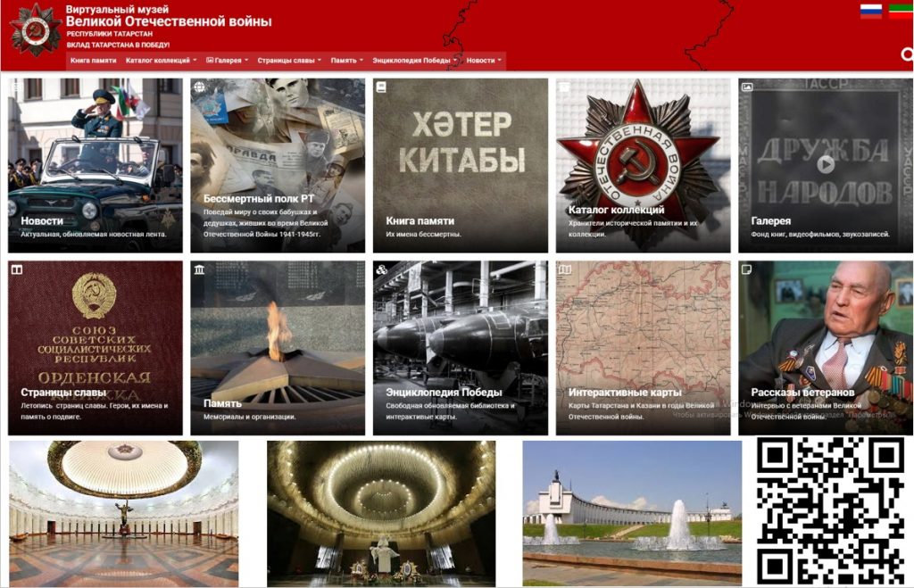914x588 pixels.
Task: Open the Рассказы ветеранов tile title link
Action: click(802, 393)
